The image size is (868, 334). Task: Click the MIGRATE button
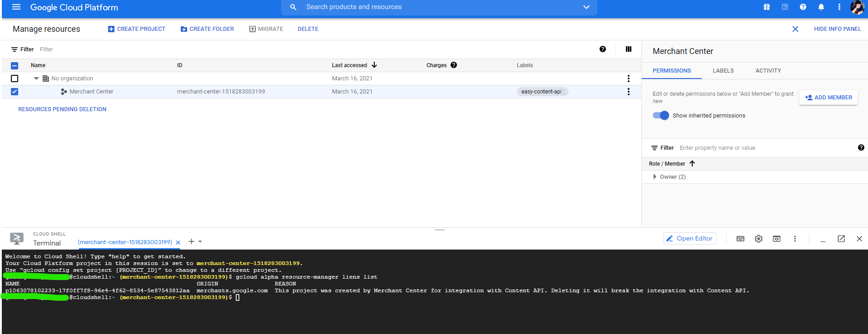[266, 29]
